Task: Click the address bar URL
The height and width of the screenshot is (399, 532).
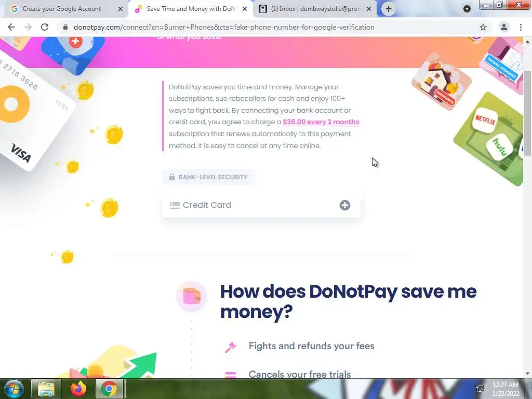Action: point(224,27)
